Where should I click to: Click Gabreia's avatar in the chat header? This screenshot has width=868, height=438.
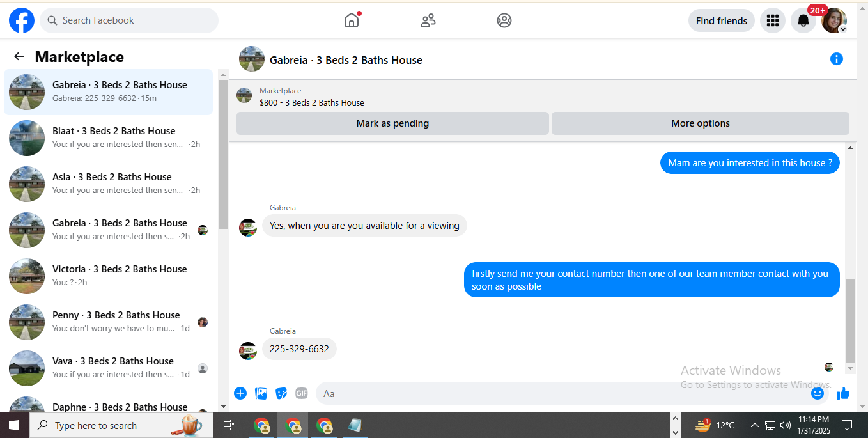coord(252,59)
